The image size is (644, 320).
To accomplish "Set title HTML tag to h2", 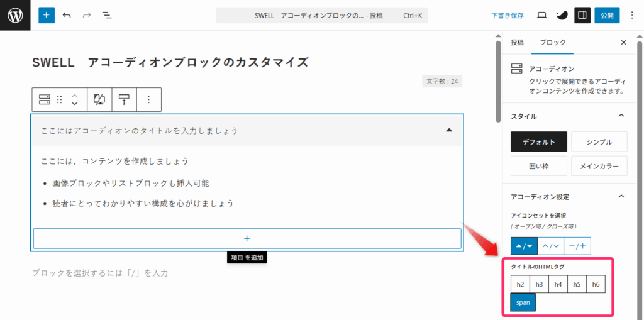I will point(520,284).
